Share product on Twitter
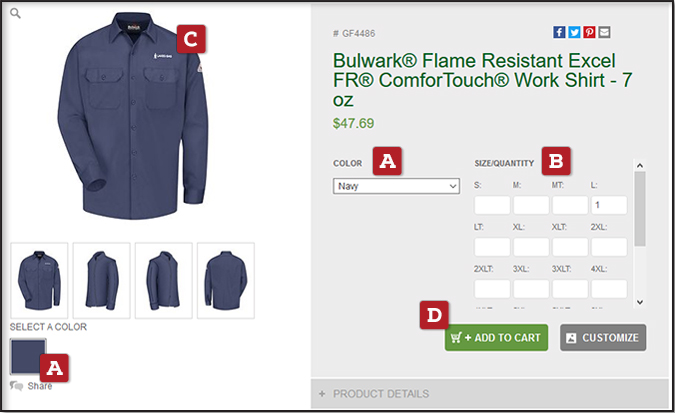This screenshot has width=675, height=413. click(574, 32)
